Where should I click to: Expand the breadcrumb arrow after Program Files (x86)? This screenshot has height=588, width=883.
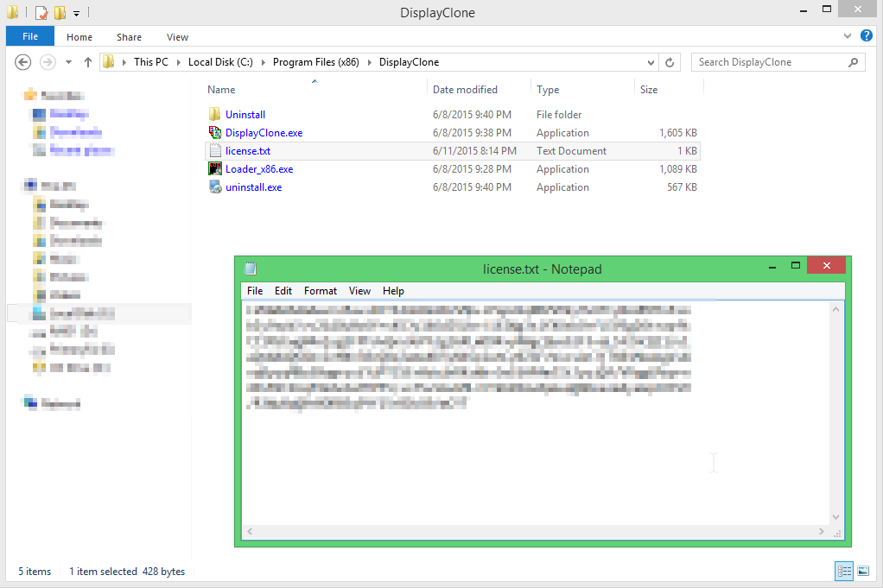pos(370,62)
